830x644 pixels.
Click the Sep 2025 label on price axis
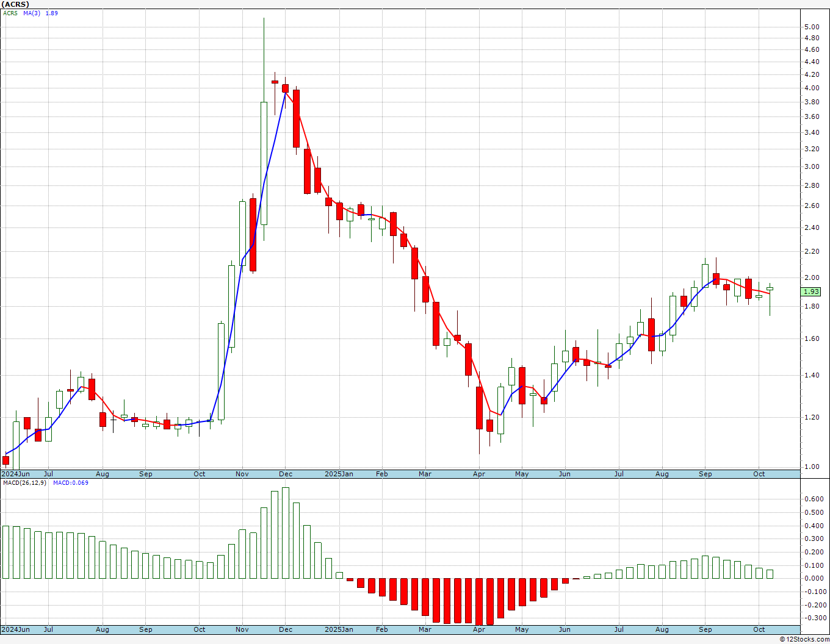click(x=705, y=474)
